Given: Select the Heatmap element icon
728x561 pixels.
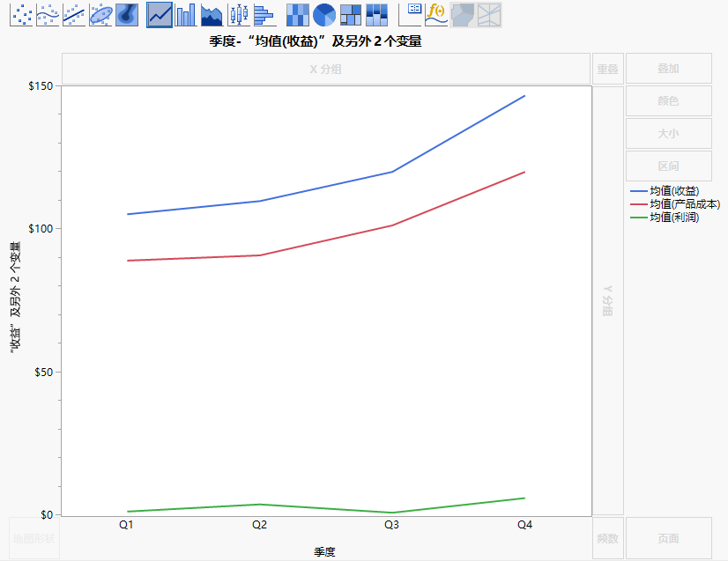Looking at the screenshot, I should tap(298, 15).
